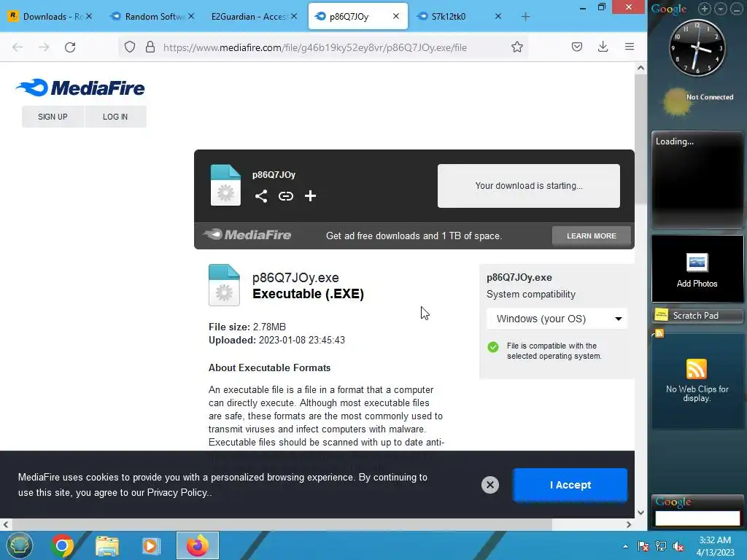Click the share icon for p86Q7JOy
This screenshot has width=747, height=560.
(260, 195)
